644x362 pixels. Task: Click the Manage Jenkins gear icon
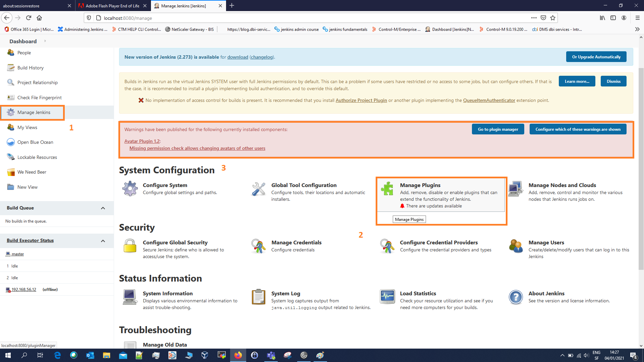click(x=11, y=112)
